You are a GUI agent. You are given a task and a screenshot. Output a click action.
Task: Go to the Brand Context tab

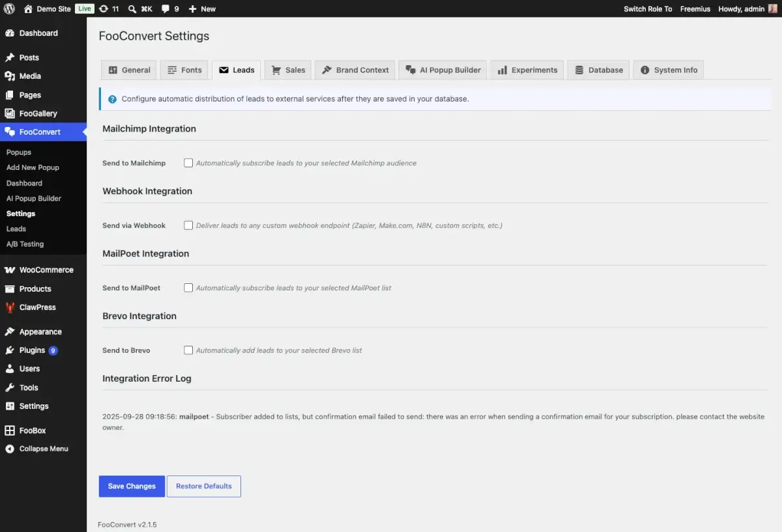pyautogui.click(x=355, y=70)
